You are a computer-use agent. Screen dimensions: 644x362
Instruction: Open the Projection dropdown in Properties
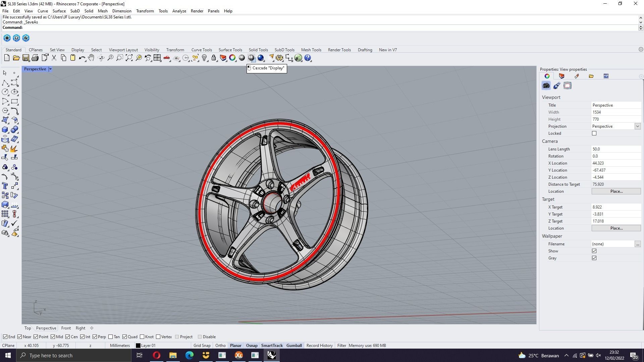point(637,126)
